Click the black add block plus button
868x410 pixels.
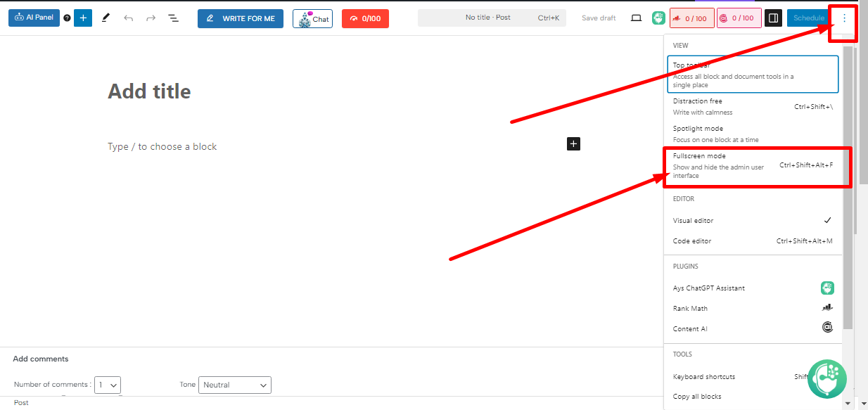pos(573,143)
